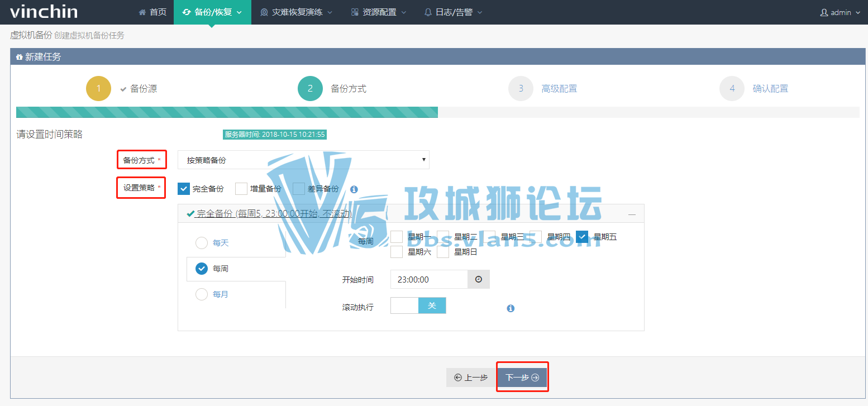The image size is (868, 406).
Task: Check the 差异备份 checkbox
Action: point(299,189)
